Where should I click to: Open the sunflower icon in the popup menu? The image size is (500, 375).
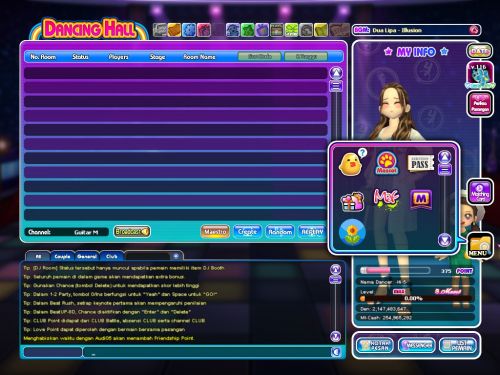pyautogui.click(x=352, y=232)
